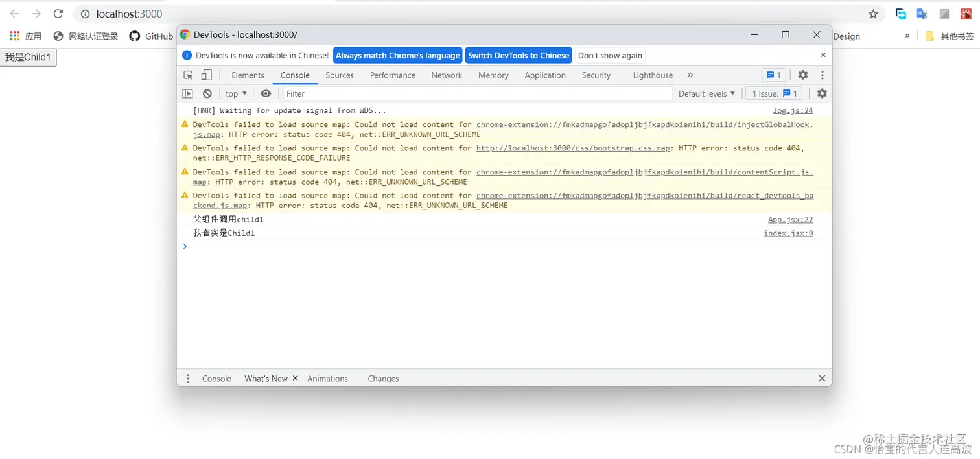
Task: Select the 我雀实是Child1 log message
Action: pyautogui.click(x=224, y=233)
